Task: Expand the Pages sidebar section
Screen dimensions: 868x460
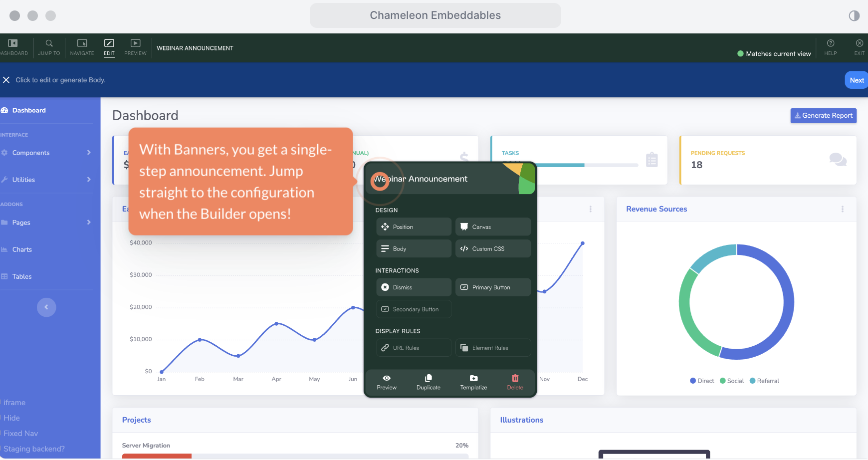Action: point(46,223)
